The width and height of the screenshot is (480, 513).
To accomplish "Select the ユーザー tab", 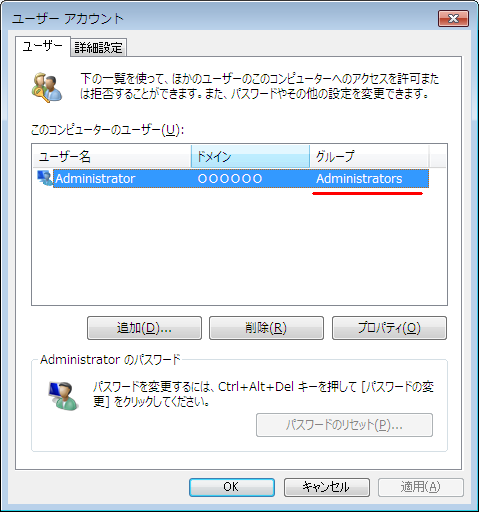I will click(x=43, y=46).
